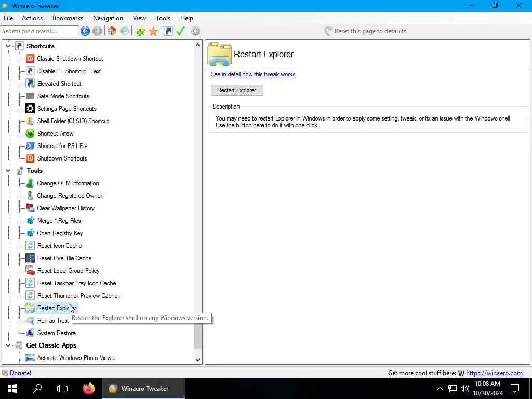Click the Change Registered Owner icon

click(x=30, y=196)
